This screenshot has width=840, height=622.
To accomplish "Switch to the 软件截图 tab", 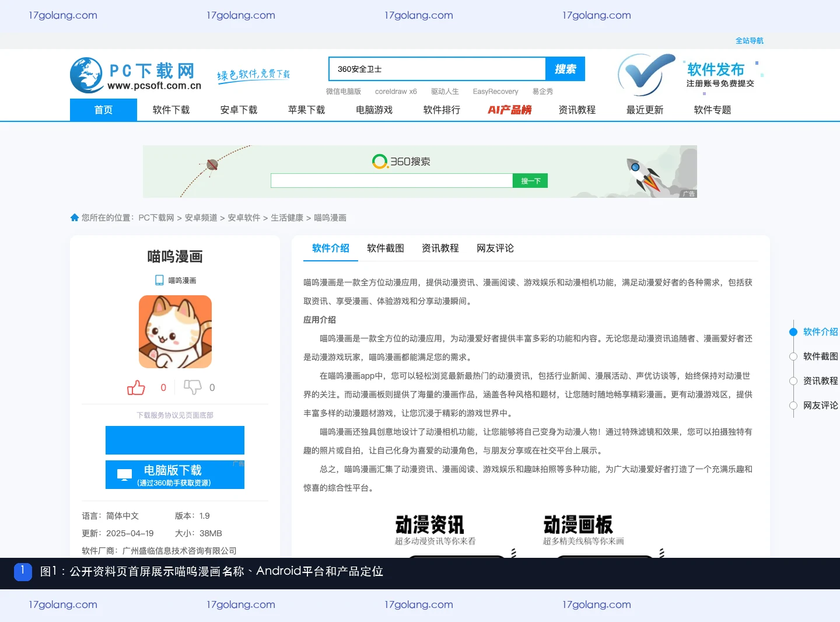I will [x=386, y=248].
